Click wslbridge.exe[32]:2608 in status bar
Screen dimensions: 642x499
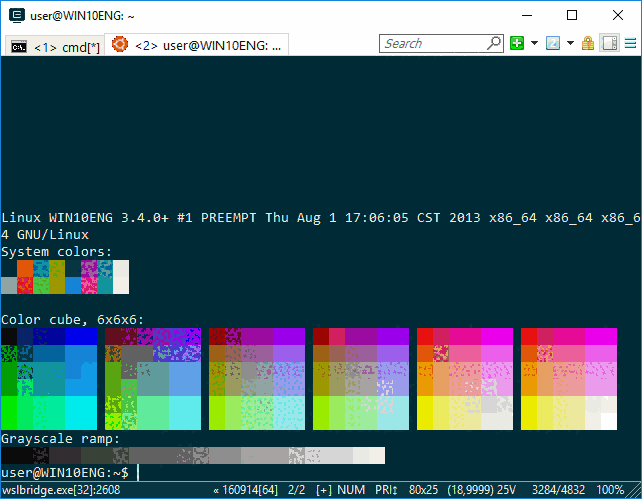click(x=61, y=490)
